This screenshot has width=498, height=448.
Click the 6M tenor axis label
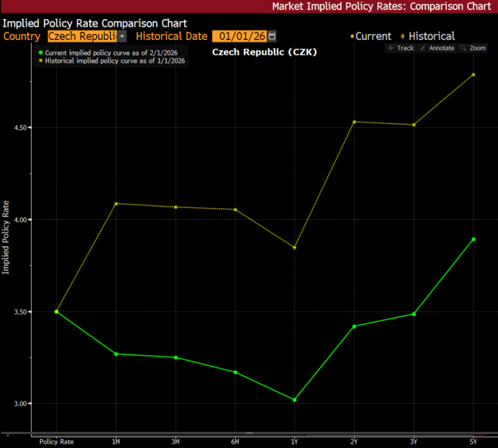click(x=235, y=441)
